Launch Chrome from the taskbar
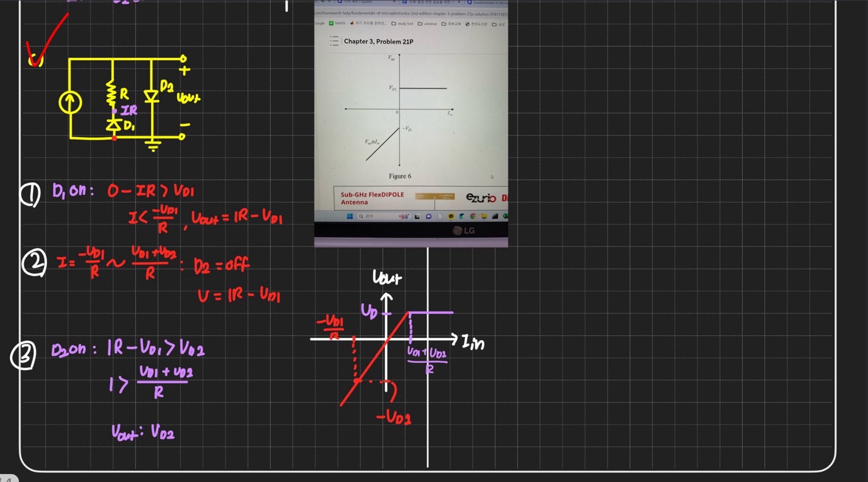The height and width of the screenshot is (482, 868). pos(473,216)
